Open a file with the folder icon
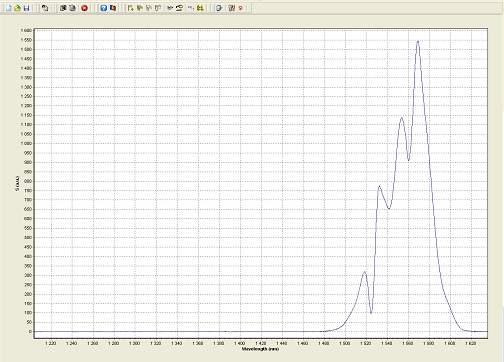This screenshot has height=362, width=504. 17,8
